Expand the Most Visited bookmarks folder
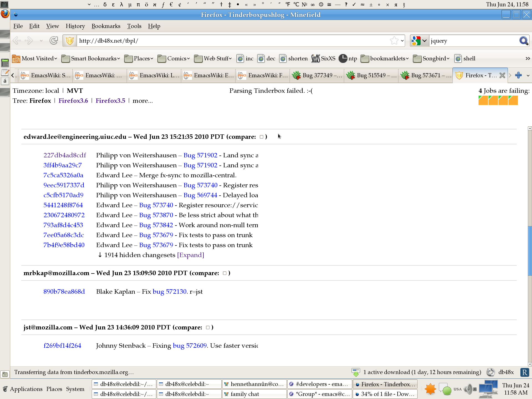Image resolution: width=532 pixels, height=399 pixels. pyautogui.click(x=35, y=58)
